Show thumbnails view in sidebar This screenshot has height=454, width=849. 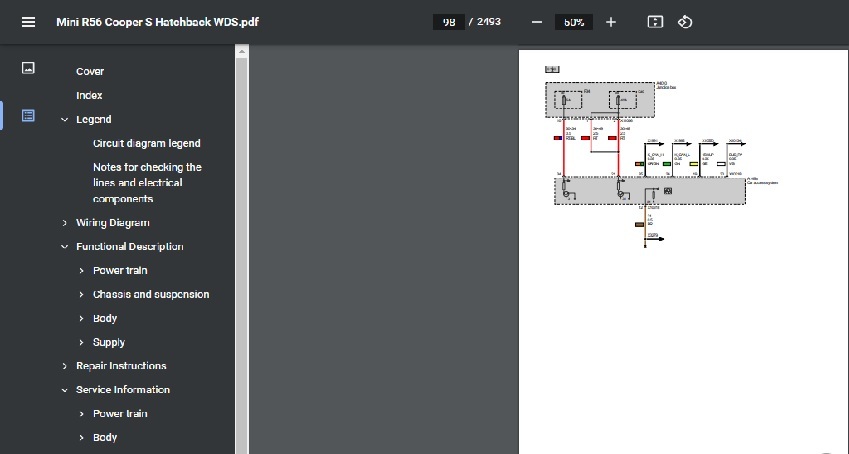click(x=28, y=68)
